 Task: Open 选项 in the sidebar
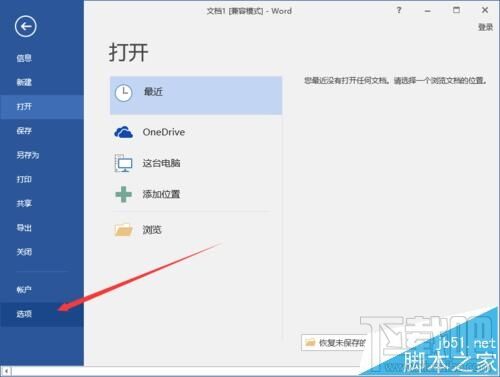42,314
